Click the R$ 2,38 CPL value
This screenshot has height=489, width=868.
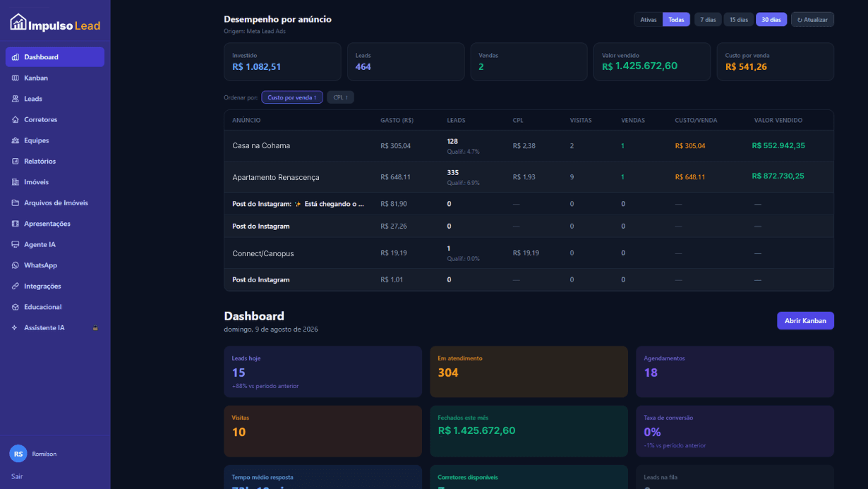tap(524, 146)
